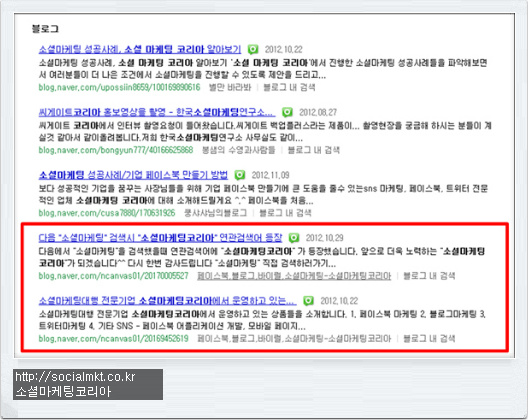Viewport: 528px width, 420px height.
Task: Click '블로그 내 검색' next to 풍사샤님의블로그
Action: pos(285,213)
